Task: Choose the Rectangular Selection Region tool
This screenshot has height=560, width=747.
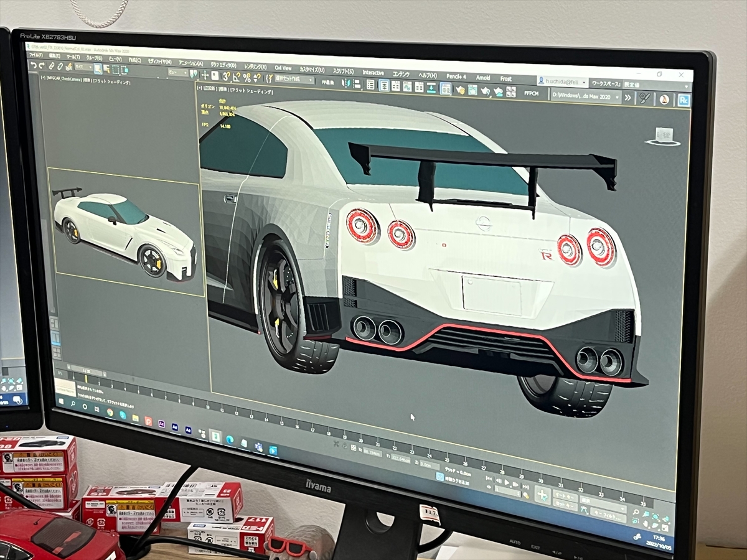Action: pos(115,69)
